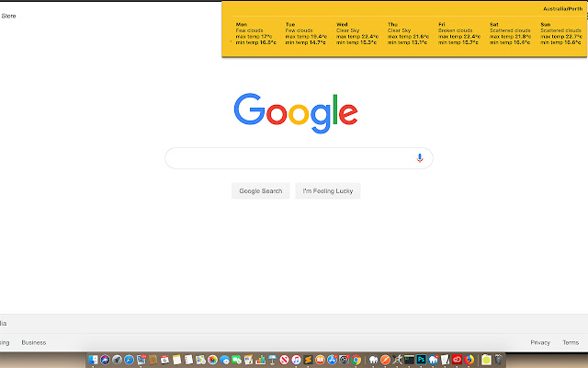Open the Terms footer link
Image resolution: width=588 pixels, height=368 pixels.
click(571, 342)
